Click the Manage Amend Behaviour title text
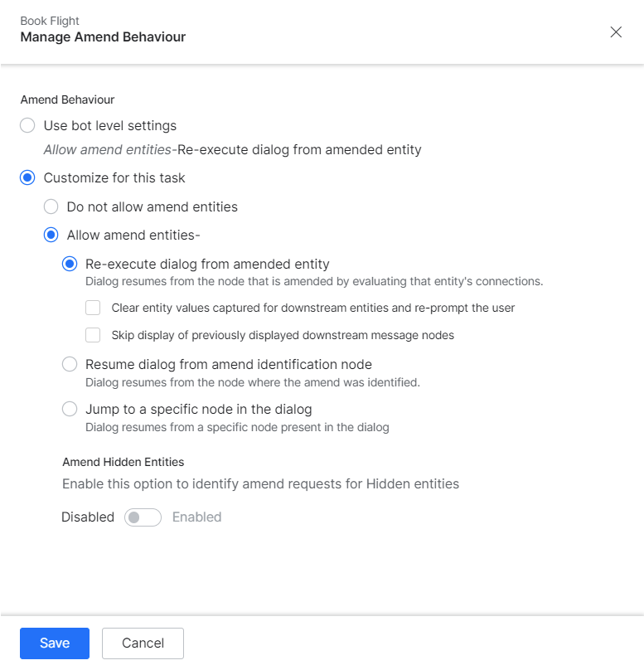Image resolution: width=644 pixels, height=670 pixels. (103, 37)
